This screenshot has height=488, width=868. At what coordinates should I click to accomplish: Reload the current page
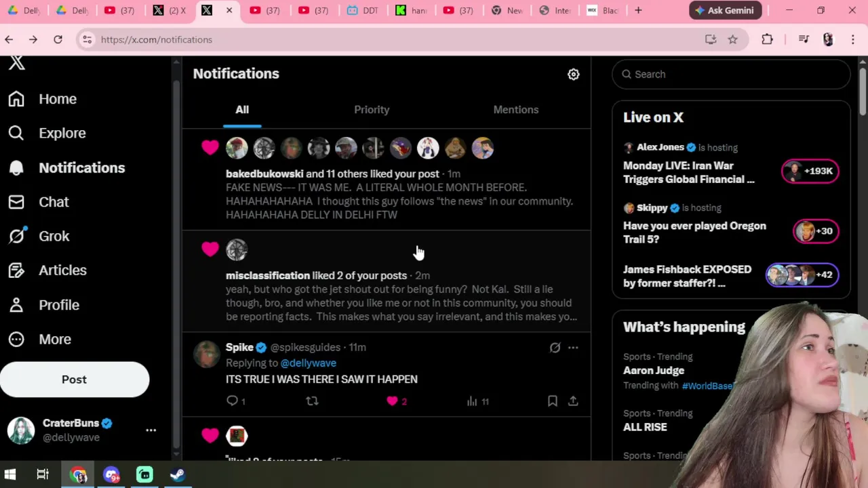click(58, 39)
